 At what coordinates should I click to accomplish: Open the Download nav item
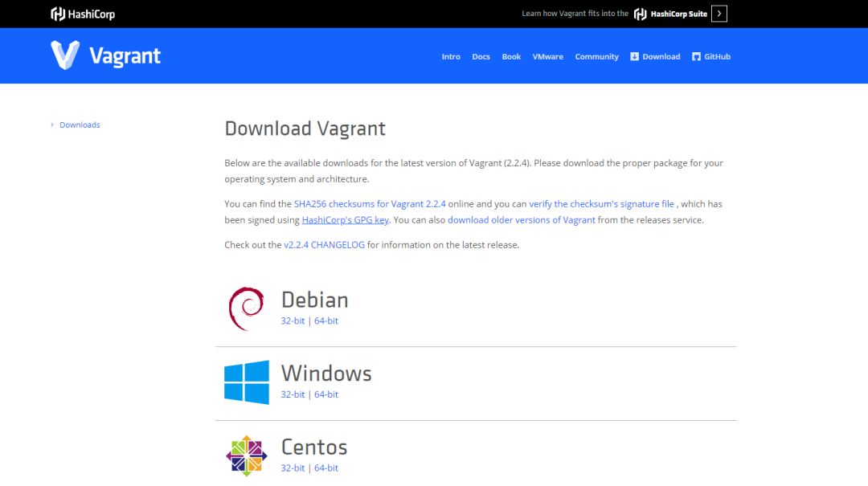pos(655,56)
